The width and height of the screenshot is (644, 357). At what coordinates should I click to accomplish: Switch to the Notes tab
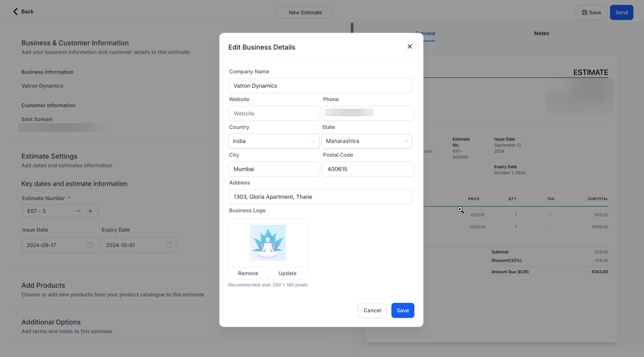[x=541, y=33]
